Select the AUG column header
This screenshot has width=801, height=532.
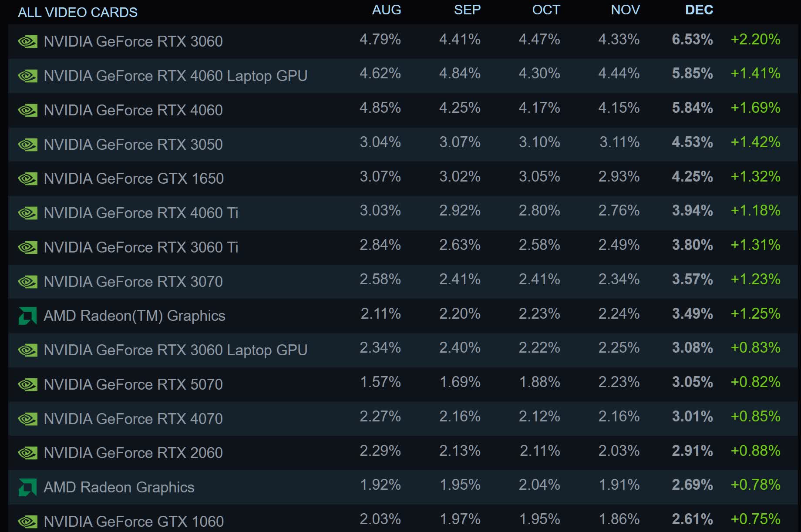[x=386, y=10]
